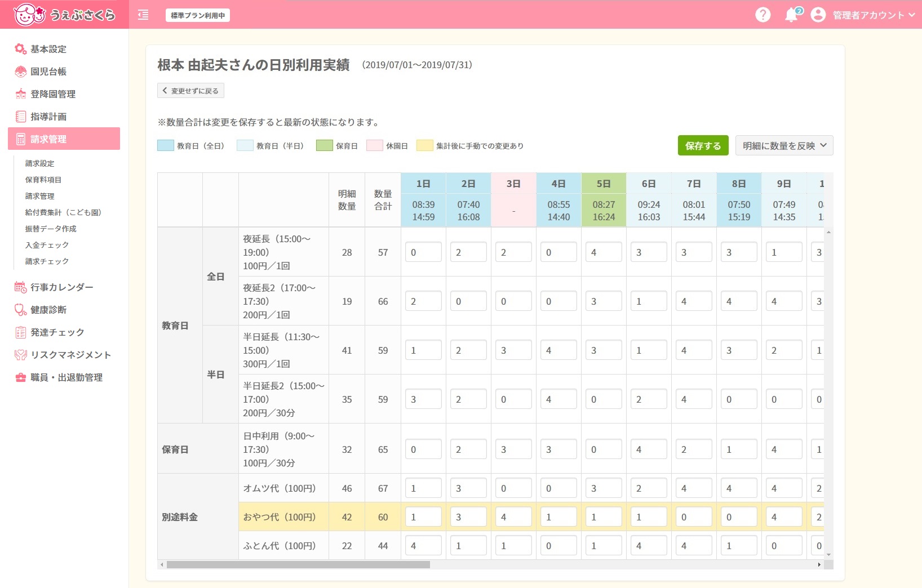This screenshot has height=588, width=922.
Task: Select リスクマネジメント in sidebar
Action: [x=71, y=355]
